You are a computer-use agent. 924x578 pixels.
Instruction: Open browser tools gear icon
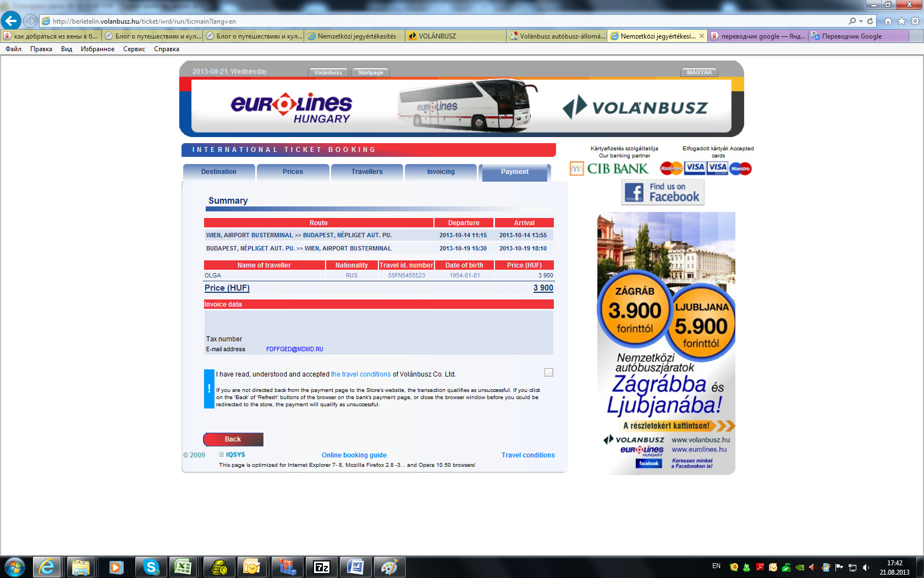[915, 21]
